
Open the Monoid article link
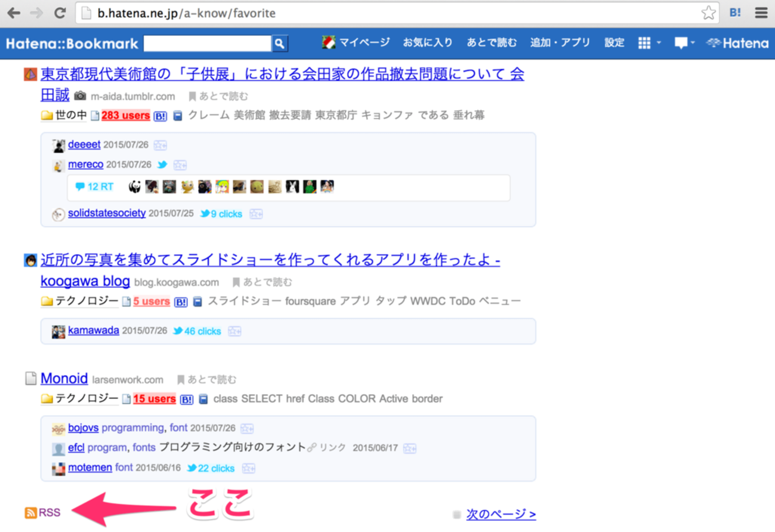(x=64, y=379)
